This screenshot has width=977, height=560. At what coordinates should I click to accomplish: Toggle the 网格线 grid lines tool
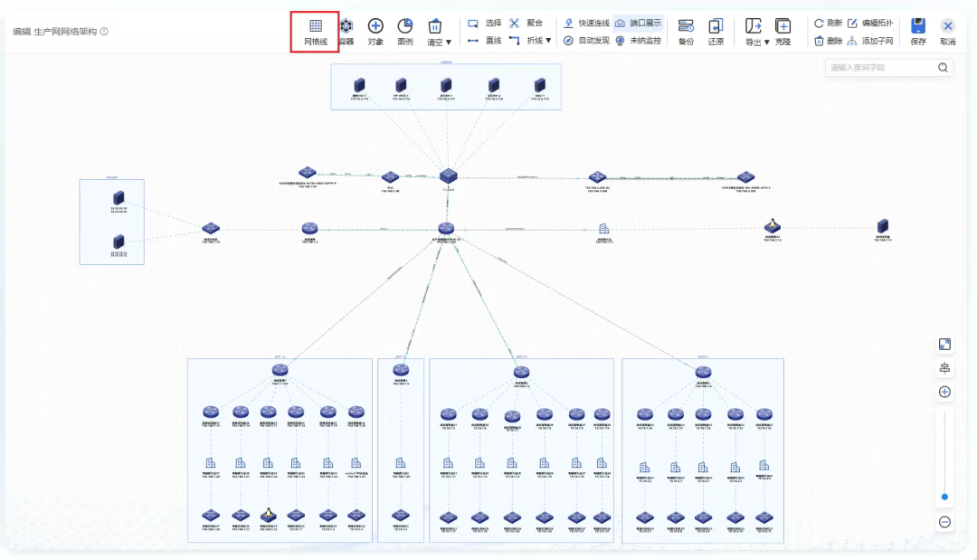point(315,31)
